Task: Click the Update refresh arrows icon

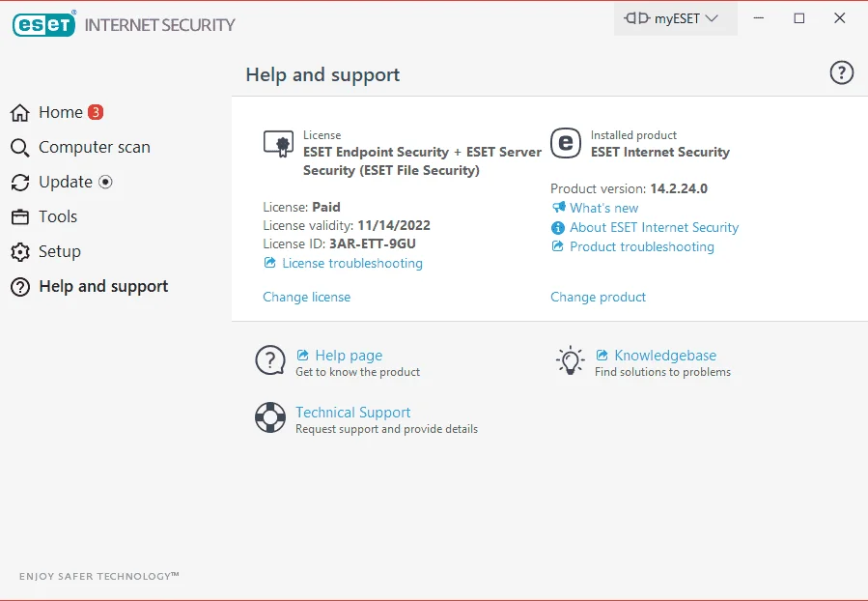Action: click(20, 183)
